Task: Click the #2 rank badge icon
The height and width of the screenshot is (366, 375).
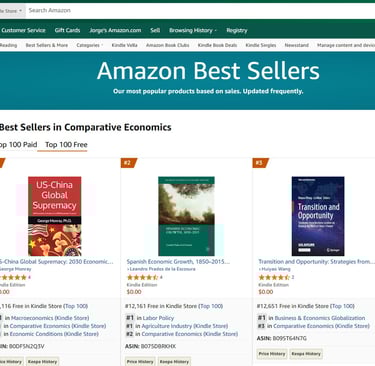Action: pyautogui.click(x=128, y=163)
